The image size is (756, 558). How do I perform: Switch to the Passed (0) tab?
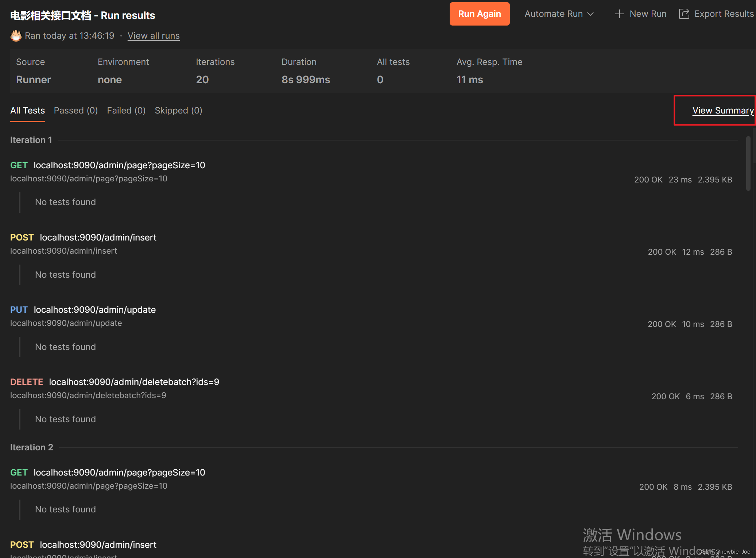(75, 111)
